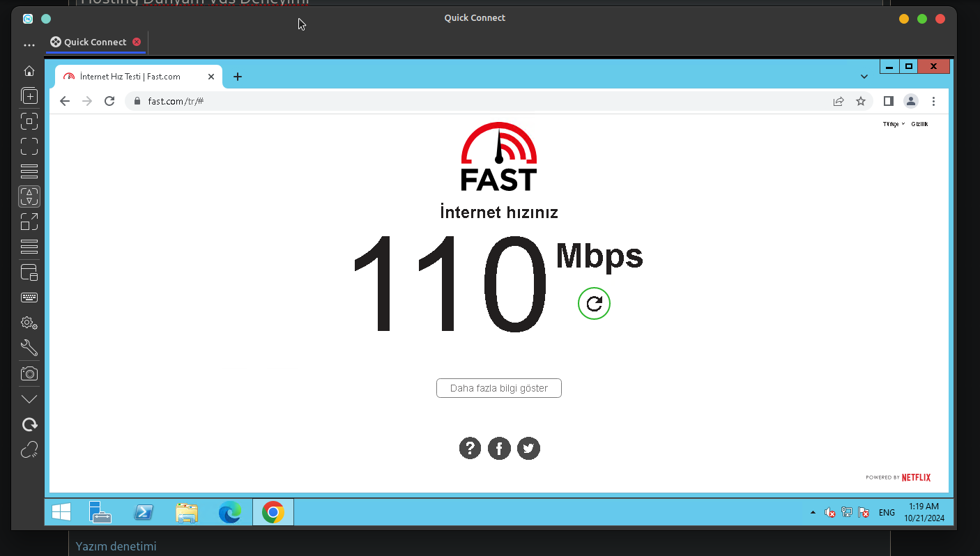Screen dimensions: 980x556
Task: Take a screenshot with the camera icon
Action: click(x=29, y=373)
